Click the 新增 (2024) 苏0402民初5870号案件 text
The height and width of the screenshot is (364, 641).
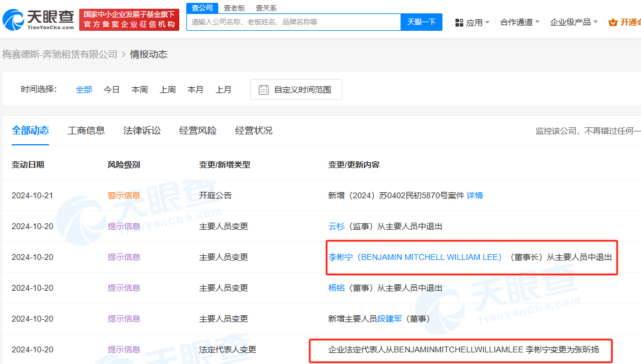pyautogui.click(x=396, y=195)
